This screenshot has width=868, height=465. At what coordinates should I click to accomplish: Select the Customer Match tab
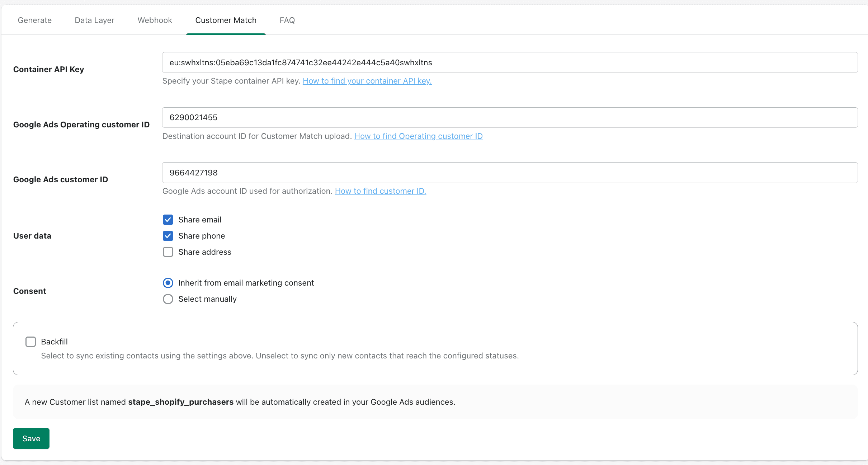click(226, 20)
